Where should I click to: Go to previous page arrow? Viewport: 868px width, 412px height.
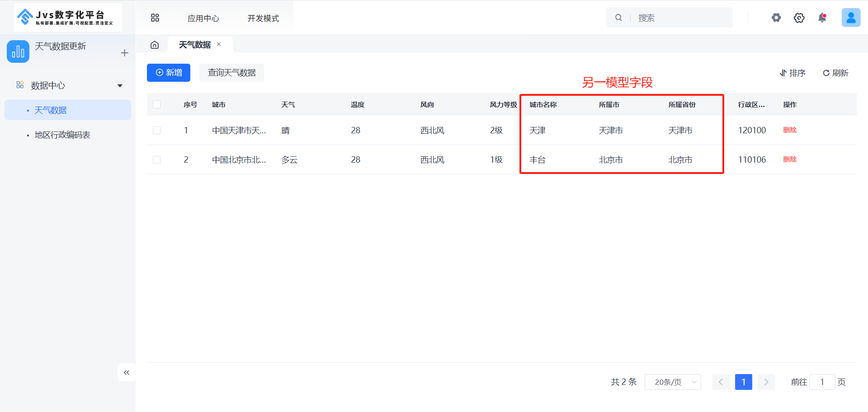click(721, 382)
